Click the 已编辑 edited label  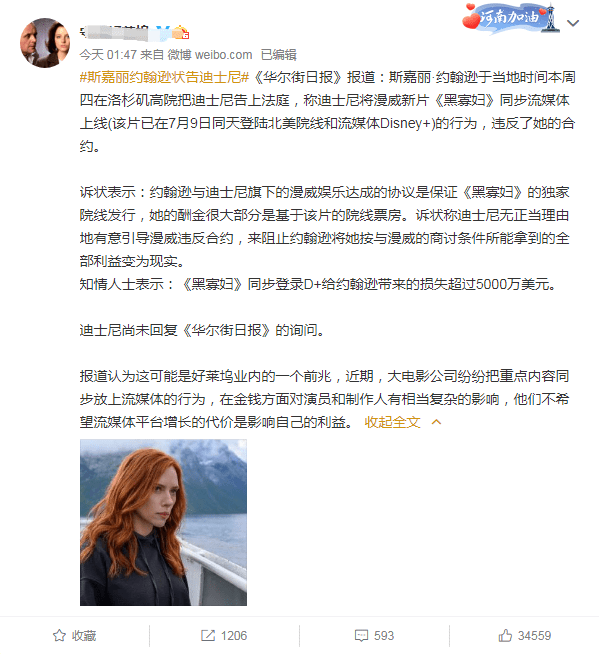[279, 55]
